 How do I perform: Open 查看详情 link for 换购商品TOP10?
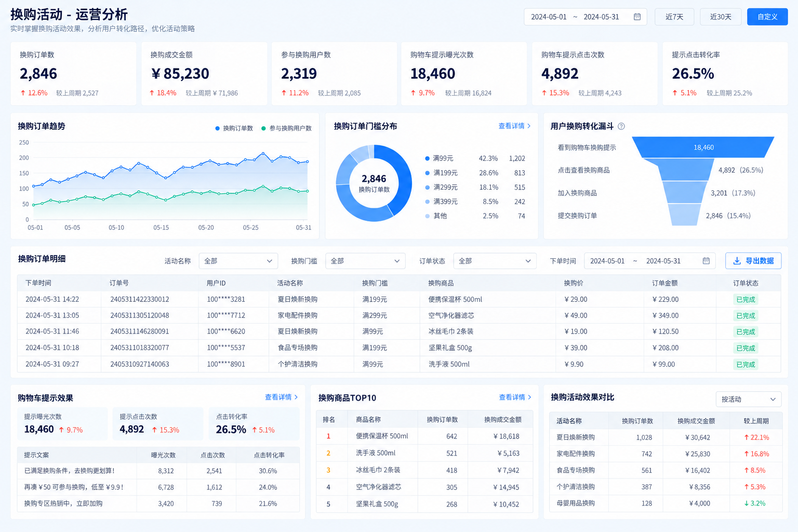512,397
